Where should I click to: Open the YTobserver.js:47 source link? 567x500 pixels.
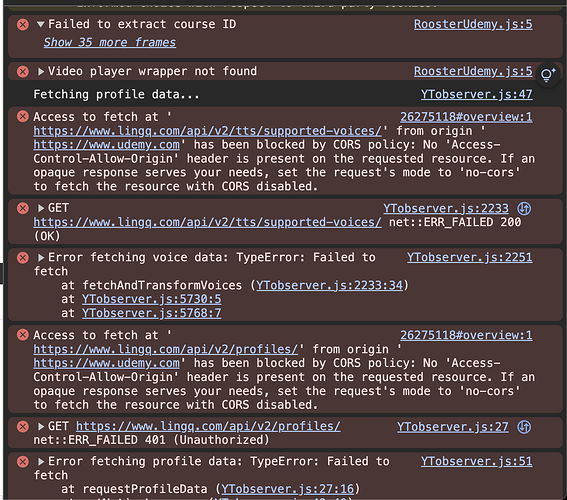(x=476, y=94)
